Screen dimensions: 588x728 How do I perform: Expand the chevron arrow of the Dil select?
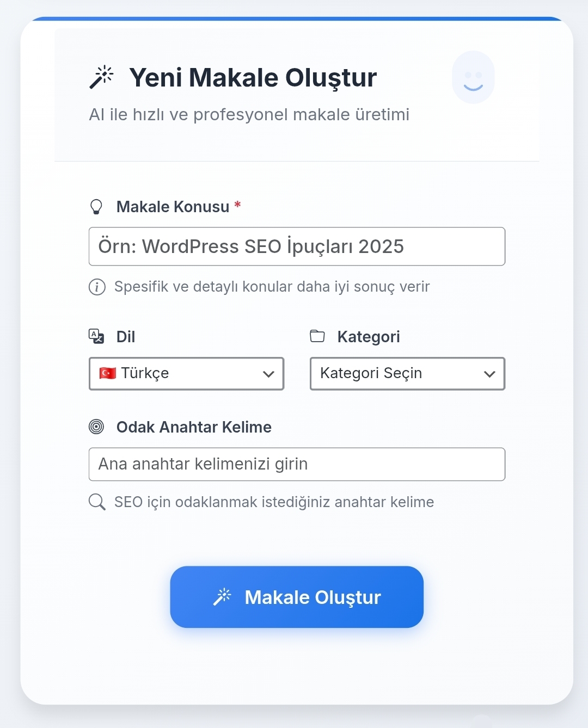click(x=268, y=374)
